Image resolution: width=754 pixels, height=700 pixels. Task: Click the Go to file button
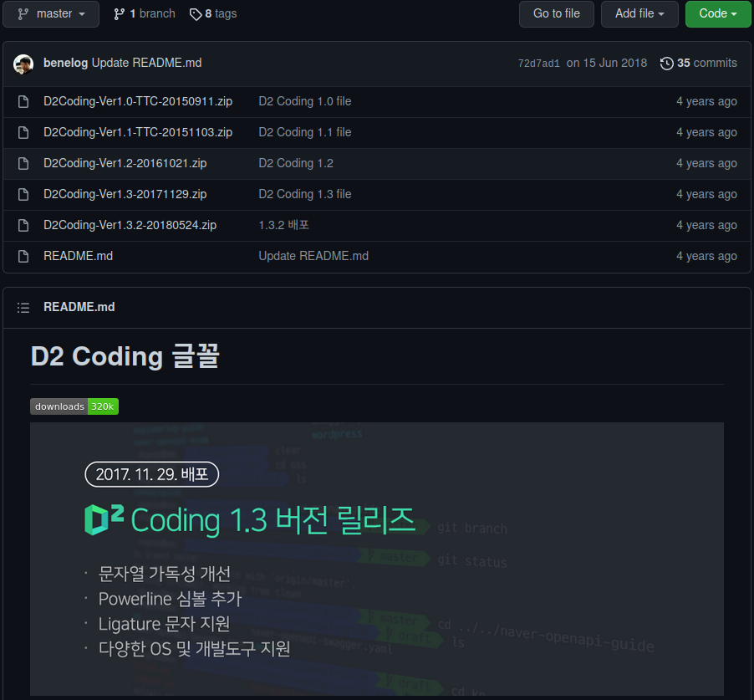557,14
